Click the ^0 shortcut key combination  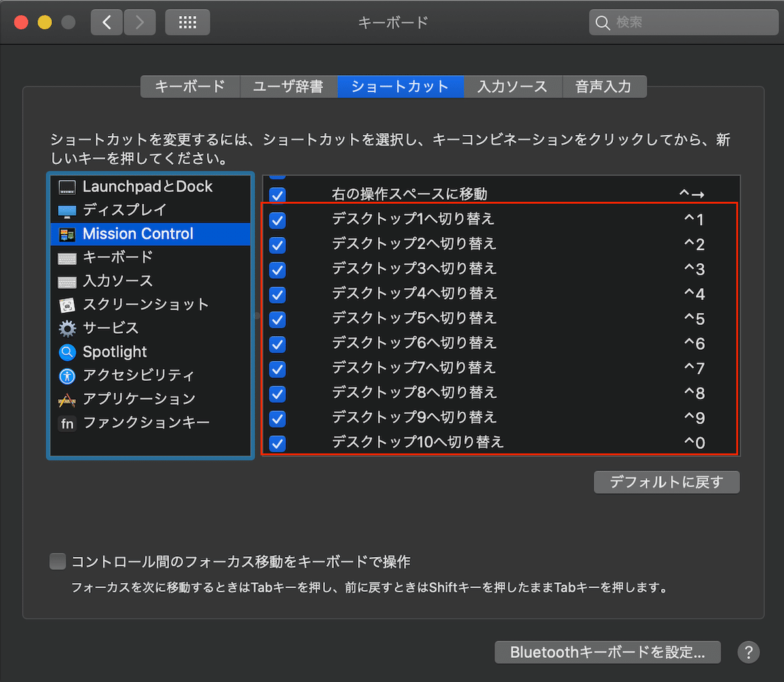(x=694, y=443)
